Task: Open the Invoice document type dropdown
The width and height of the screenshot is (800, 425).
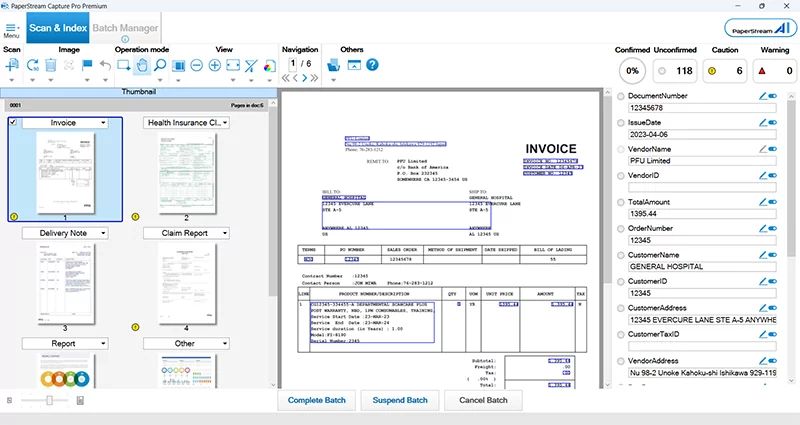Action: (x=104, y=122)
